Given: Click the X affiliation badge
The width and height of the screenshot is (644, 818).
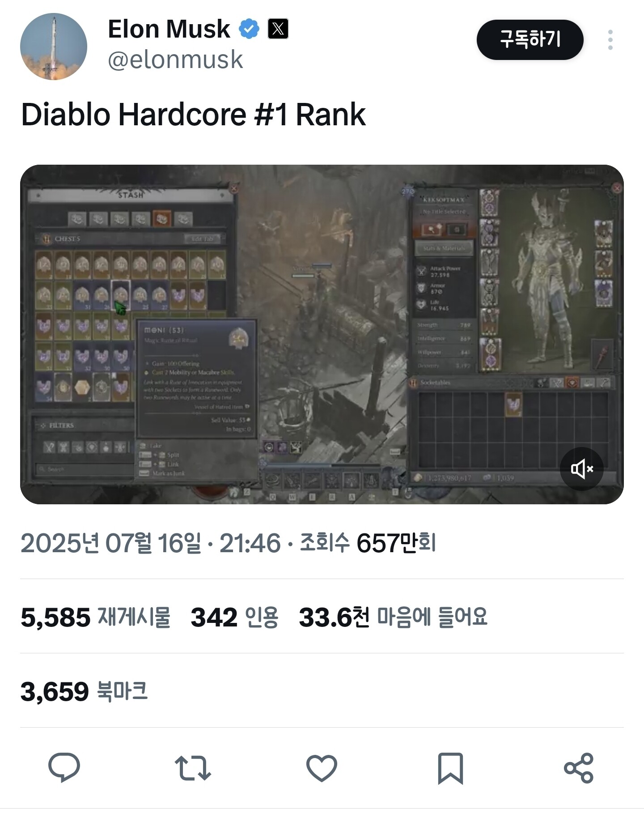Looking at the screenshot, I should (x=278, y=29).
